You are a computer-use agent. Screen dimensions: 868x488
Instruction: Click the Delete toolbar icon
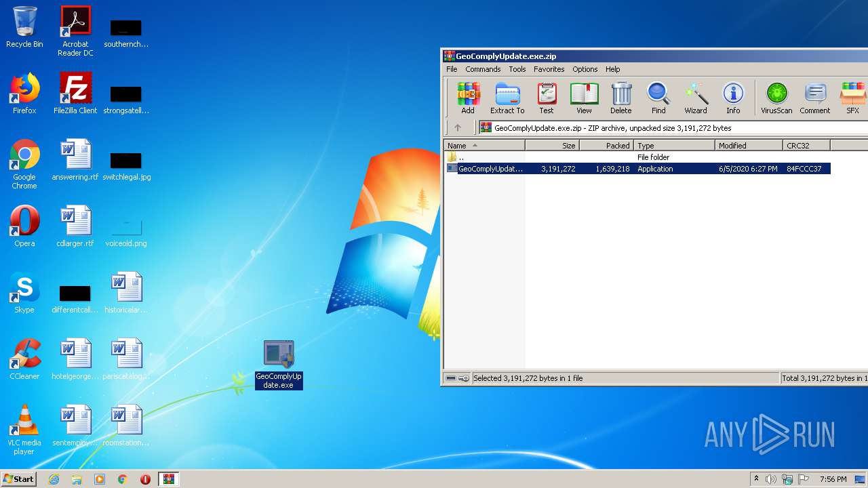click(x=620, y=98)
